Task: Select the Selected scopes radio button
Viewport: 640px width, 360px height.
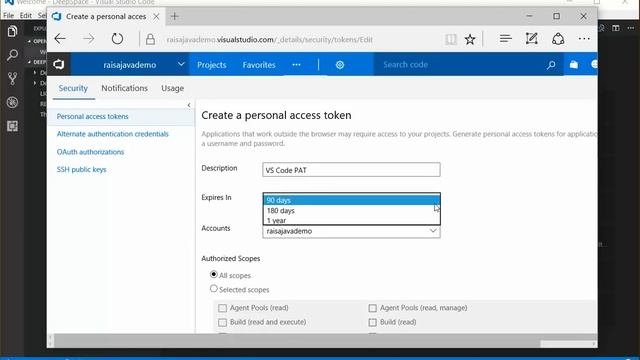Action: pyautogui.click(x=213, y=289)
